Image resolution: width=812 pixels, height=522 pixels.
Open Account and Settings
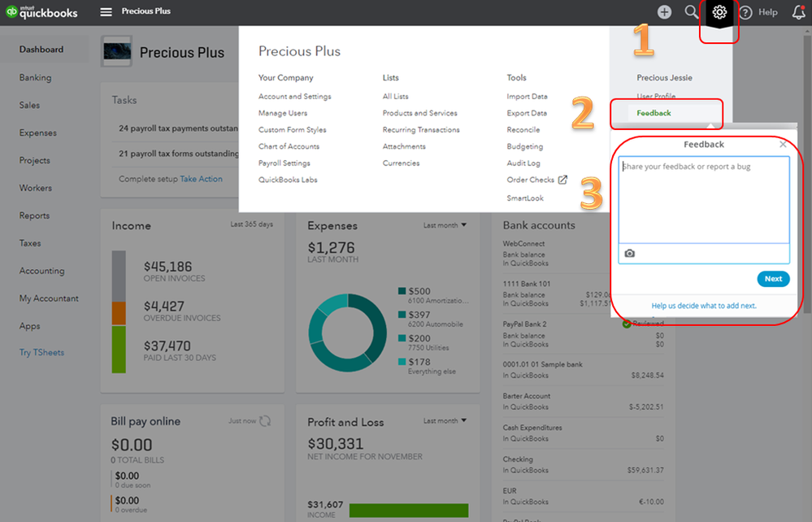coord(295,96)
